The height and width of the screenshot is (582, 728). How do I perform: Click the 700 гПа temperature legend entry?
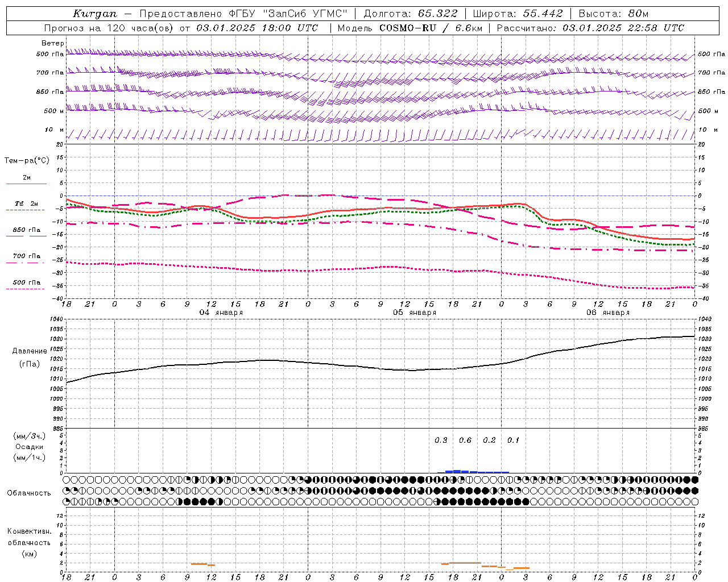(x=27, y=256)
